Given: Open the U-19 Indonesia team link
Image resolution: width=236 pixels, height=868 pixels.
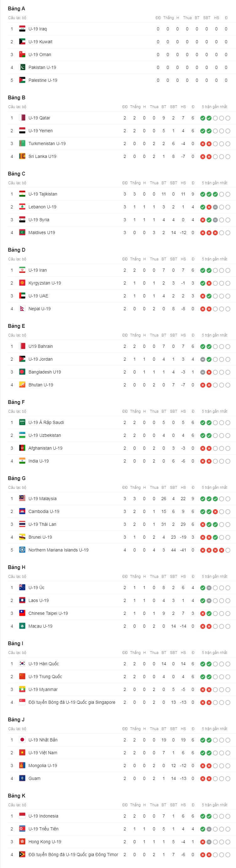Looking at the screenshot, I should click(x=43, y=816).
